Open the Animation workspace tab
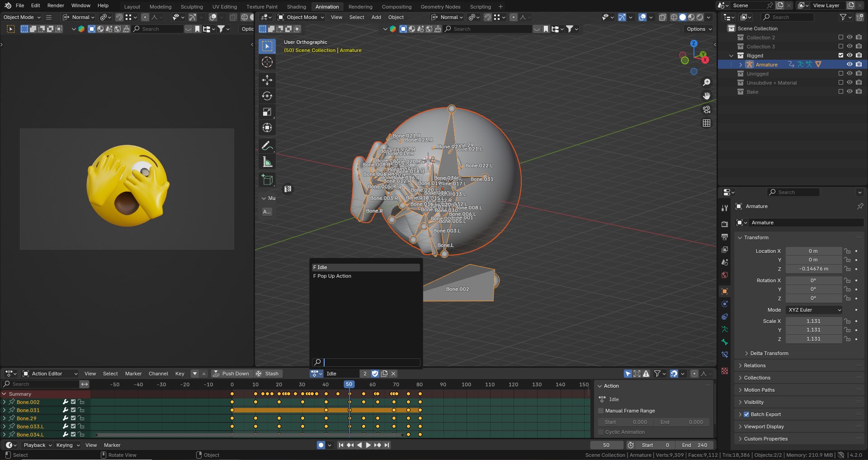 (327, 7)
